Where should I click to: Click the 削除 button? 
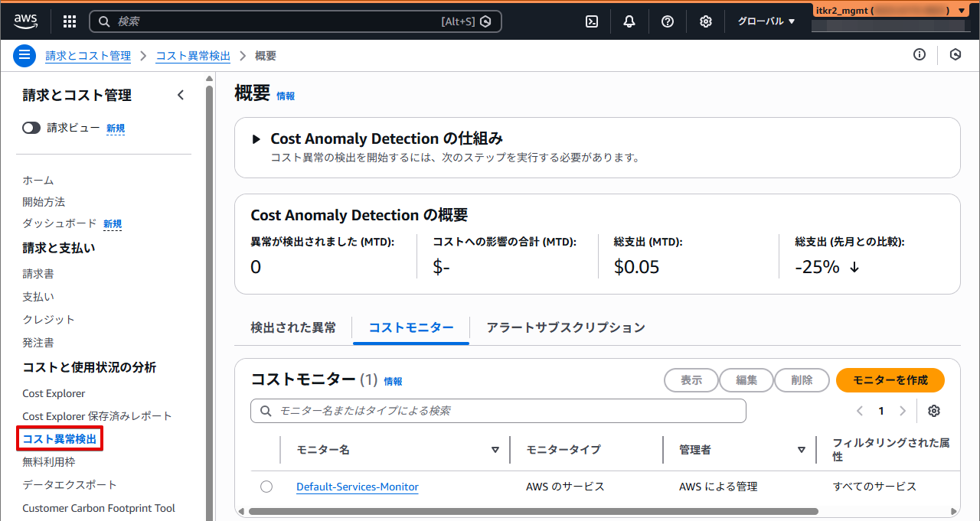point(802,380)
